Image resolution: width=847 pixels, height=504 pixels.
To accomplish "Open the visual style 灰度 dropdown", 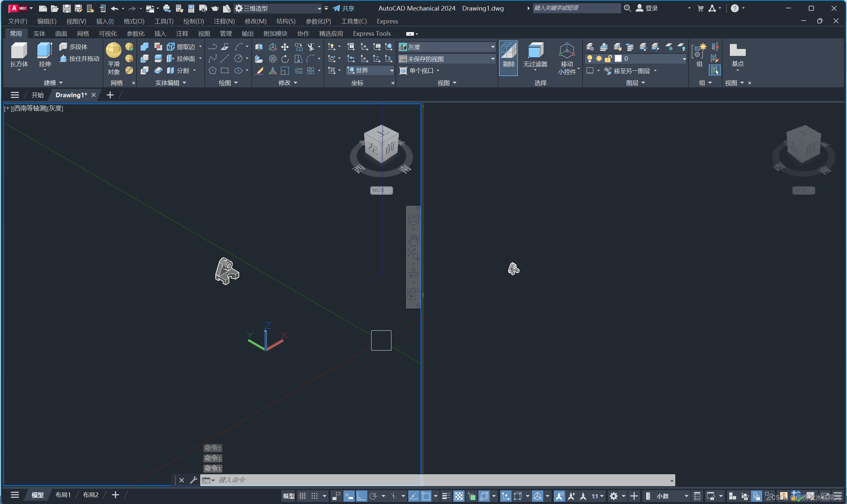I will point(492,47).
